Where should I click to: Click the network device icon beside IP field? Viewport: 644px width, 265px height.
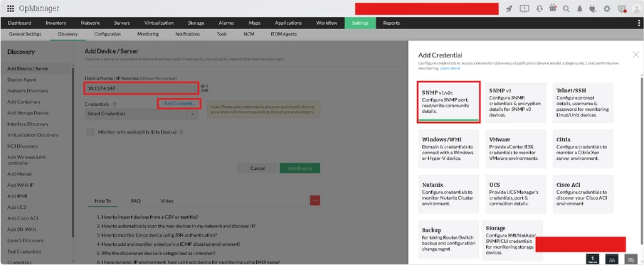204,88
